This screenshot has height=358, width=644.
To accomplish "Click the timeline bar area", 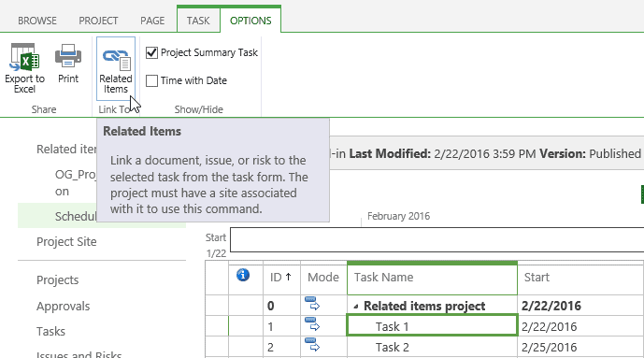I will pyautogui.click(x=437, y=240).
